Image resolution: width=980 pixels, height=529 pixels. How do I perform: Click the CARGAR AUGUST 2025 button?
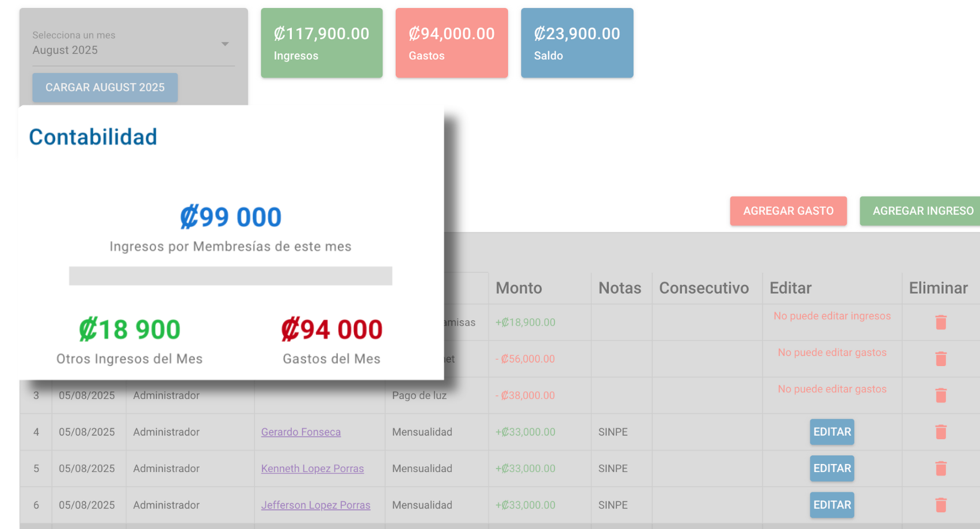click(104, 87)
